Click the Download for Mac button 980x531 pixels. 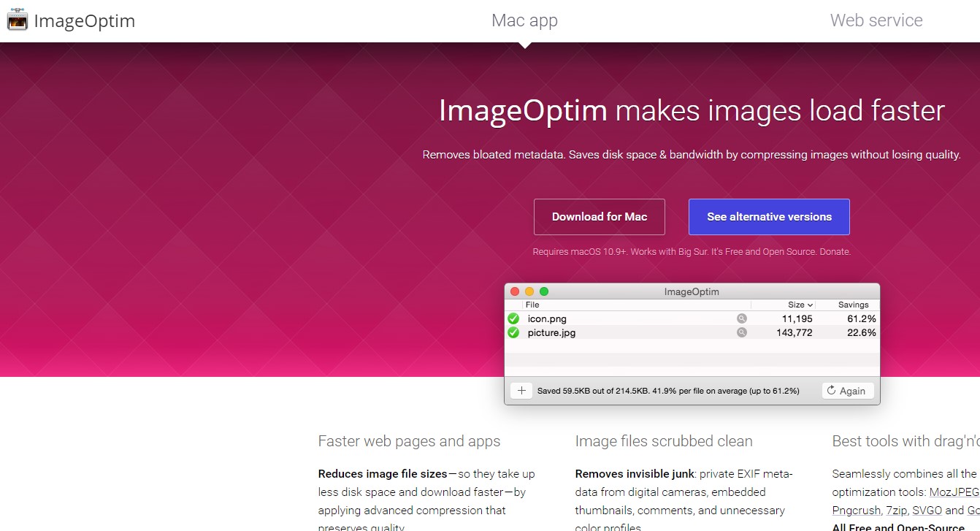coord(600,217)
